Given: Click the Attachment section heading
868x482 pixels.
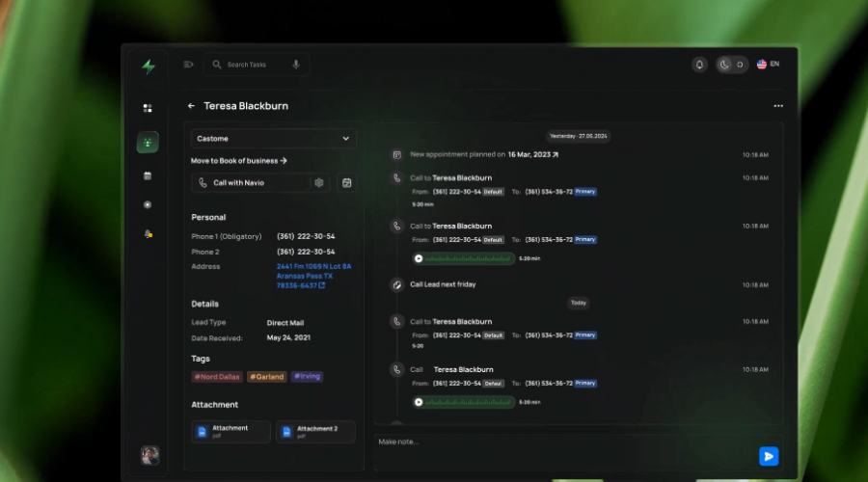Looking at the screenshot, I should (x=215, y=405).
